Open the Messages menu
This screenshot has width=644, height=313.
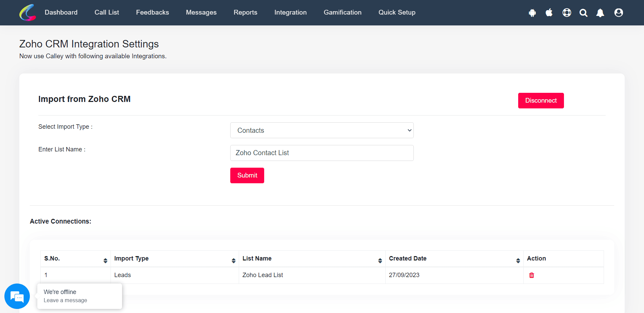click(x=201, y=13)
